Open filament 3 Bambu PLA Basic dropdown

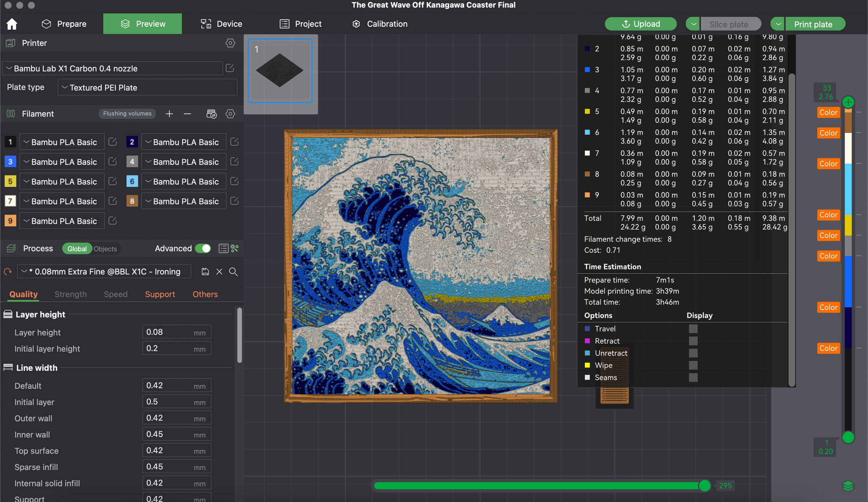(62, 162)
